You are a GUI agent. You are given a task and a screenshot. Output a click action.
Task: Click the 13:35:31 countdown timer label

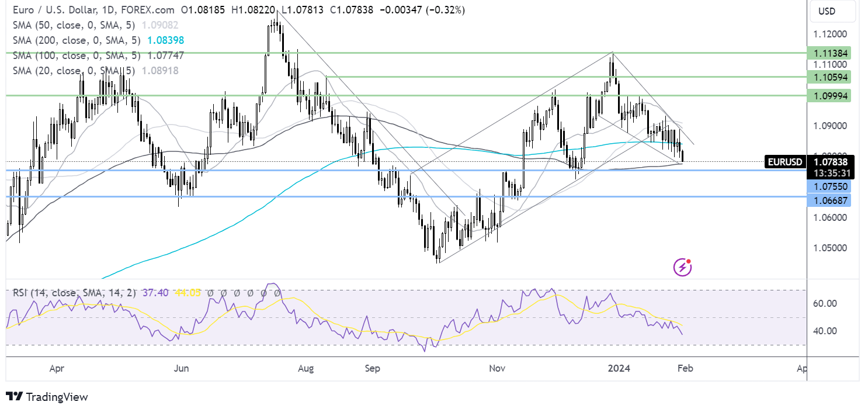832,173
